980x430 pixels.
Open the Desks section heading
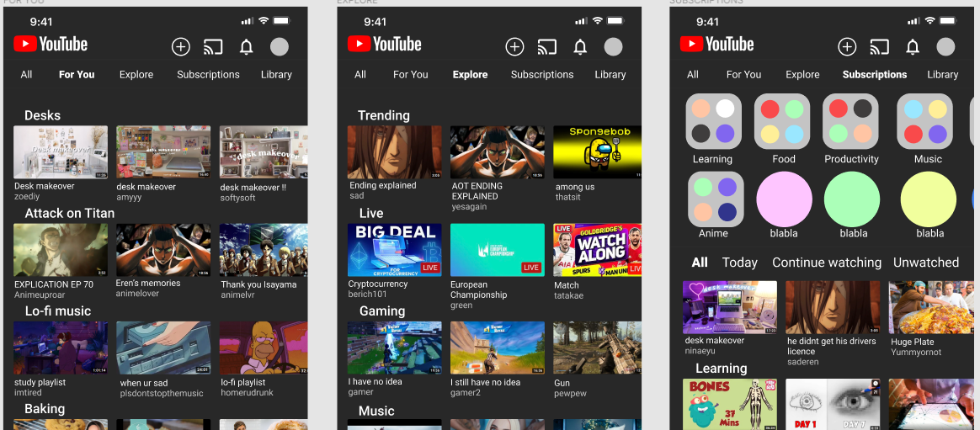[42, 115]
